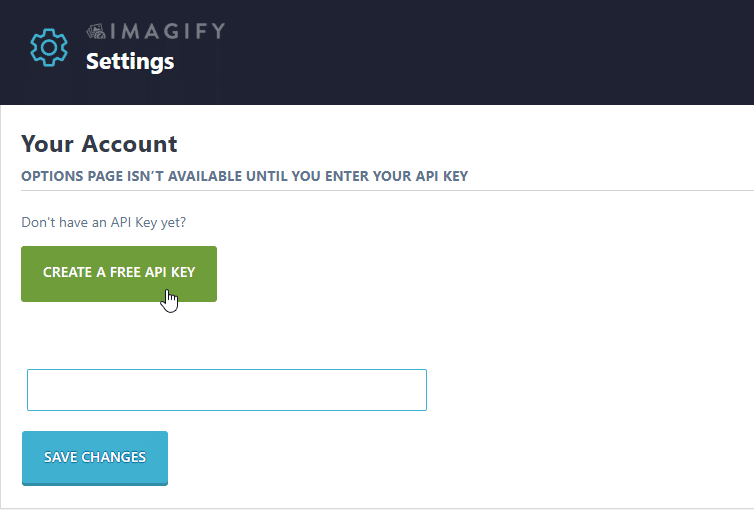The image size is (754, 510).
Task: Click the dark header banner background
Action: click(x=481, y=52)
